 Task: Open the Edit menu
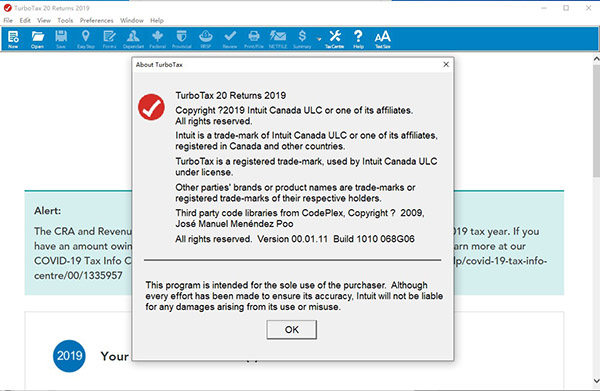tap(25, 20)
